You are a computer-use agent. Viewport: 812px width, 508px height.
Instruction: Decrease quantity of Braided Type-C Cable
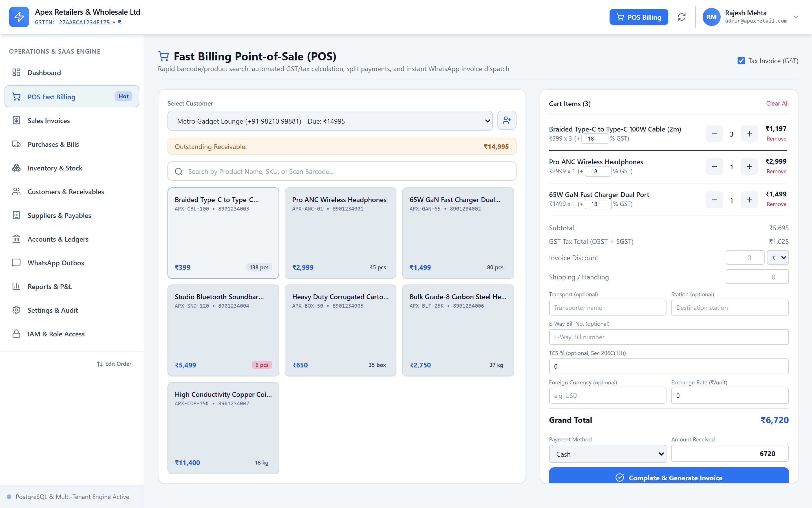714,134
